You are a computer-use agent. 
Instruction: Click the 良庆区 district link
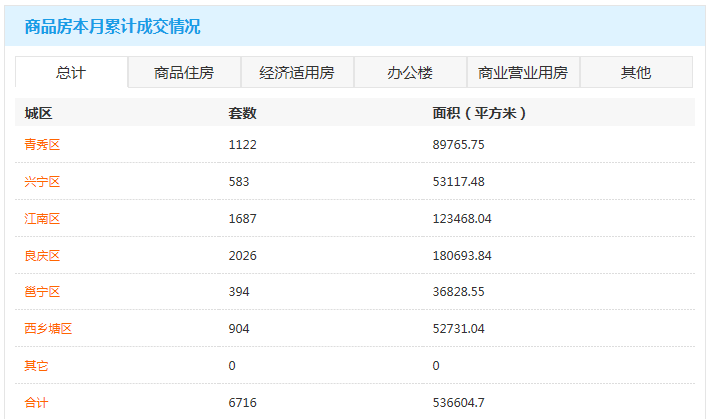point(43,256)
